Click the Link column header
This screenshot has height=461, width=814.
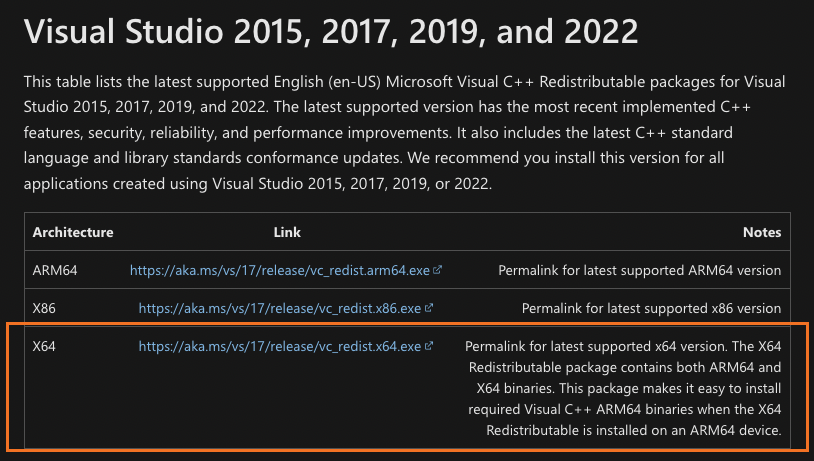287,232
